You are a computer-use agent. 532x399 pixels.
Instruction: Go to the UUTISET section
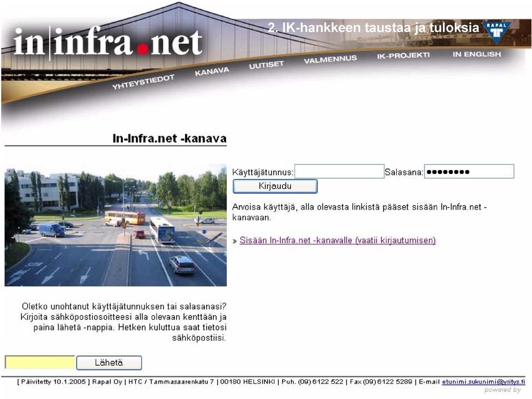266,64
